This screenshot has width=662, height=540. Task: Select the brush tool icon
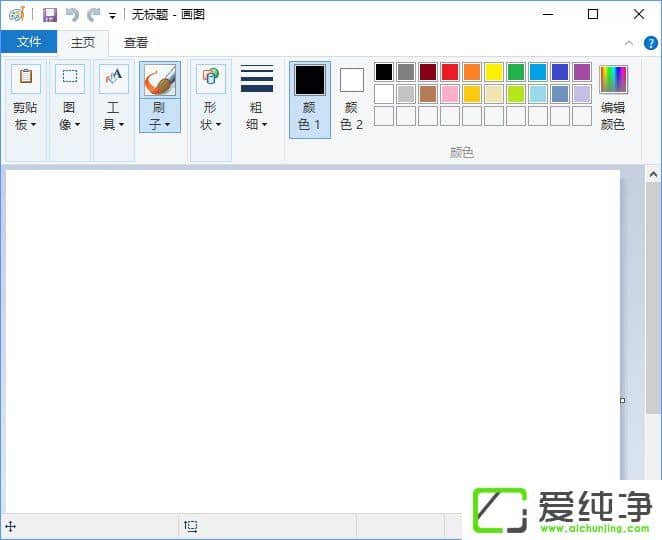pos(160,80)
